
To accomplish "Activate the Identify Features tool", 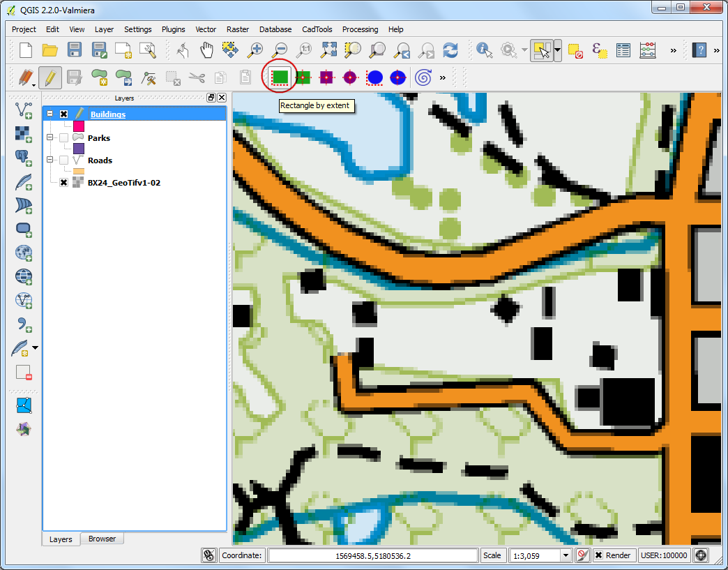I will (484, 50).
